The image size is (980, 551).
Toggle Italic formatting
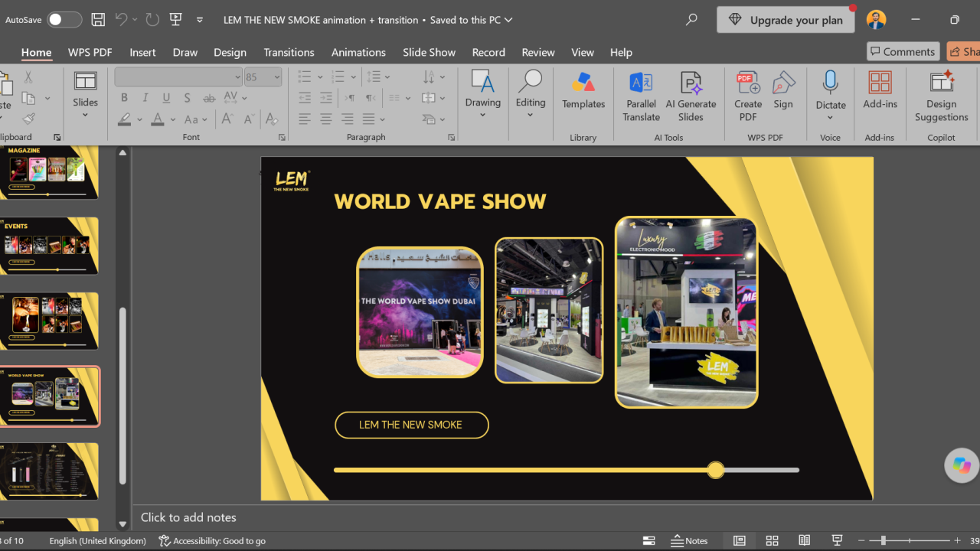[145, 98]
